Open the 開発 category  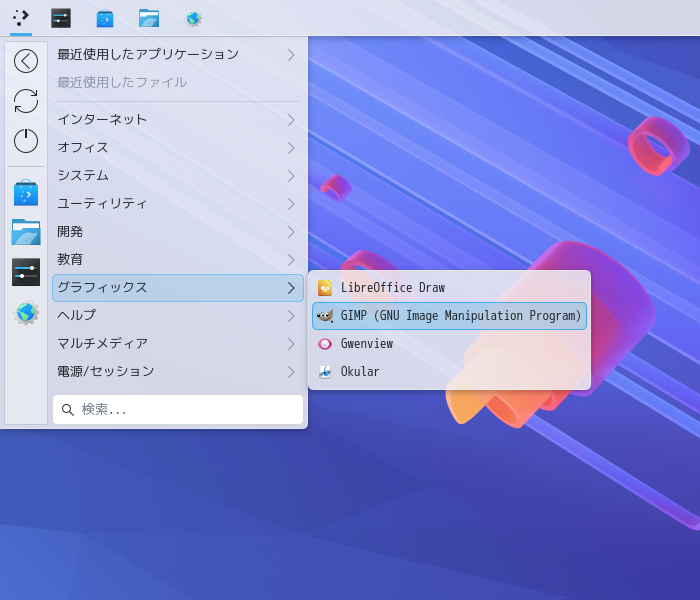coord(178,232)
